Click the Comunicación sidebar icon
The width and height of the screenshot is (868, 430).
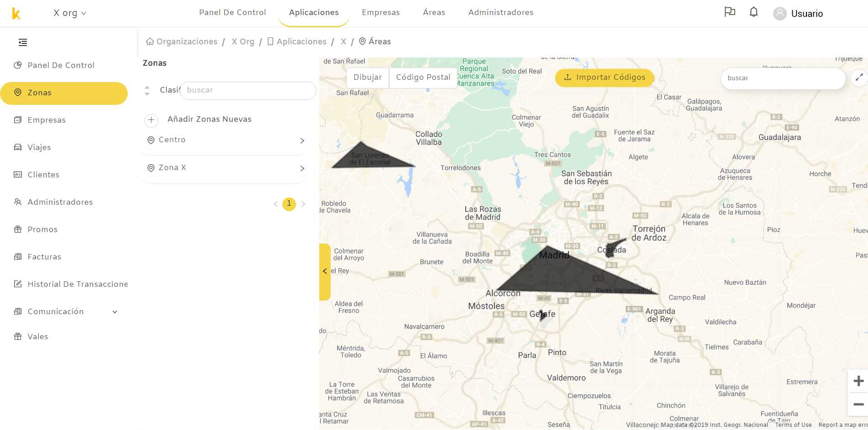18,311
